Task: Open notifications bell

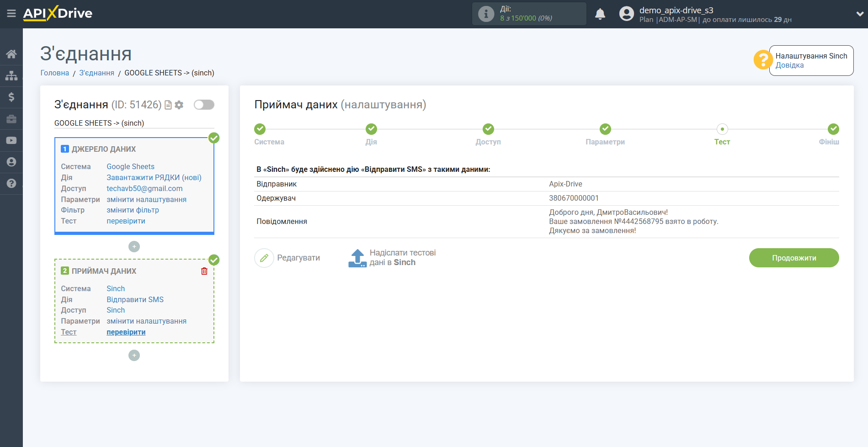Action: pos(600,14)
